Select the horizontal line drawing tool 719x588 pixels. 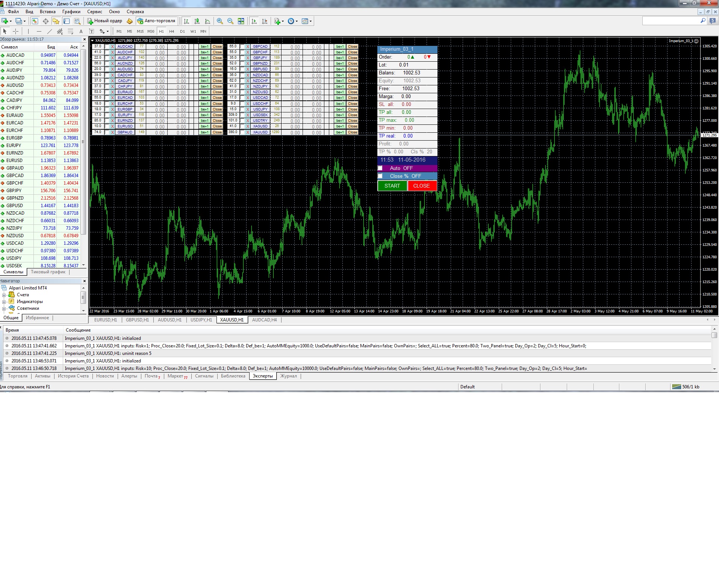click(x=39, y=31)
